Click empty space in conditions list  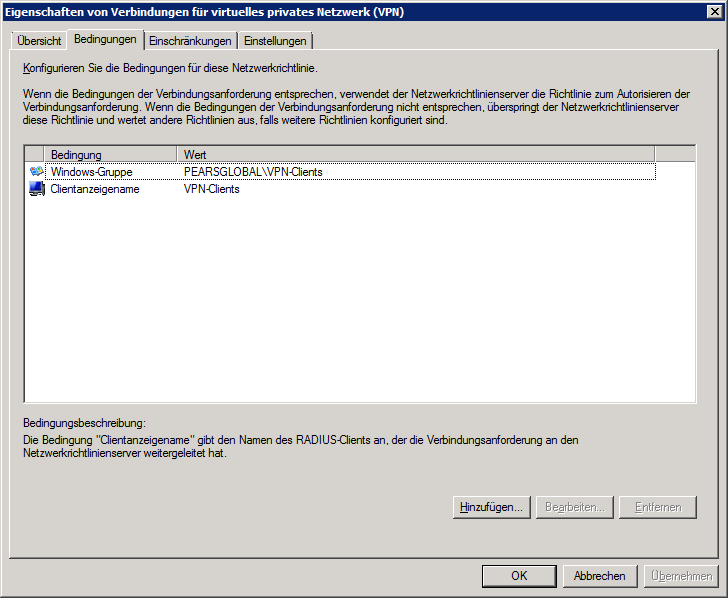coord(360,300)
